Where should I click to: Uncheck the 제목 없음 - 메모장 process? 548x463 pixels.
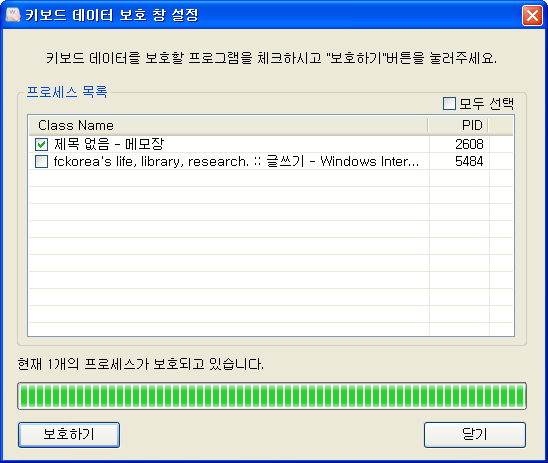pos(42,144)
